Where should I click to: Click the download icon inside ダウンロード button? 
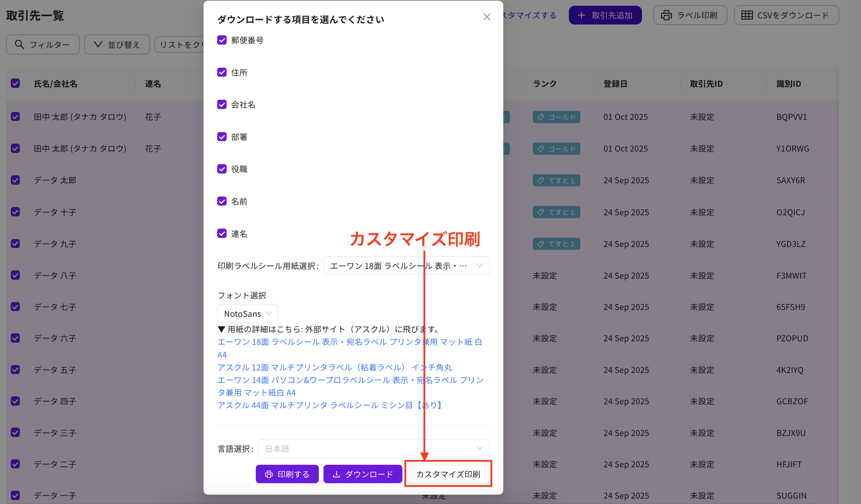(x=336, y=474)
